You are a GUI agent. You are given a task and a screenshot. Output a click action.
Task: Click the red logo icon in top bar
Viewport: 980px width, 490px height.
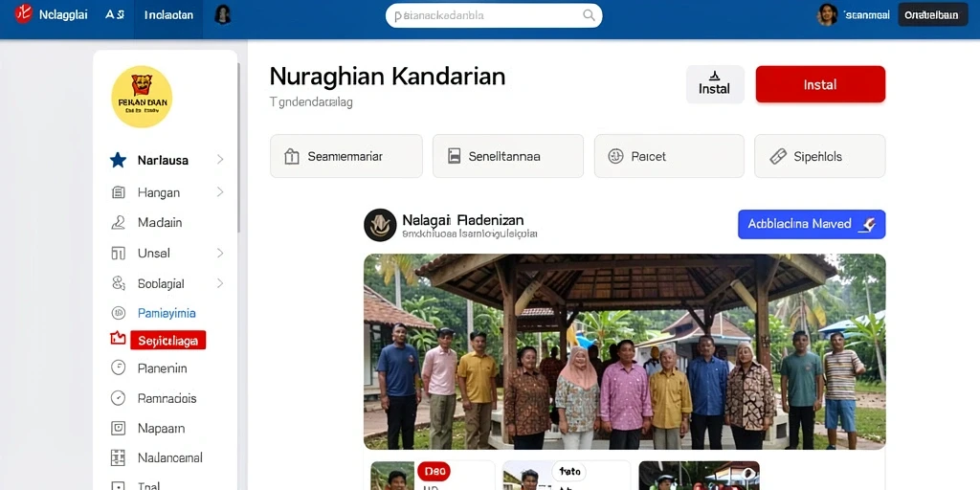click(23, 13)
